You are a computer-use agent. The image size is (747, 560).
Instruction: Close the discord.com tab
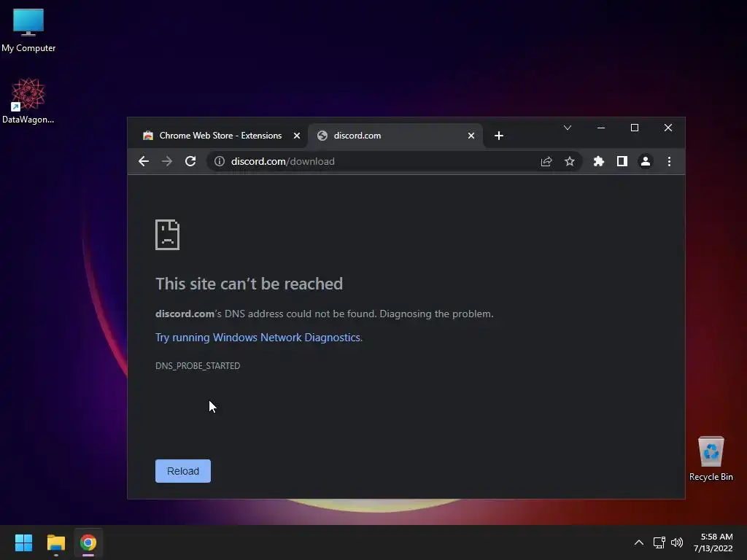(471, 136)
